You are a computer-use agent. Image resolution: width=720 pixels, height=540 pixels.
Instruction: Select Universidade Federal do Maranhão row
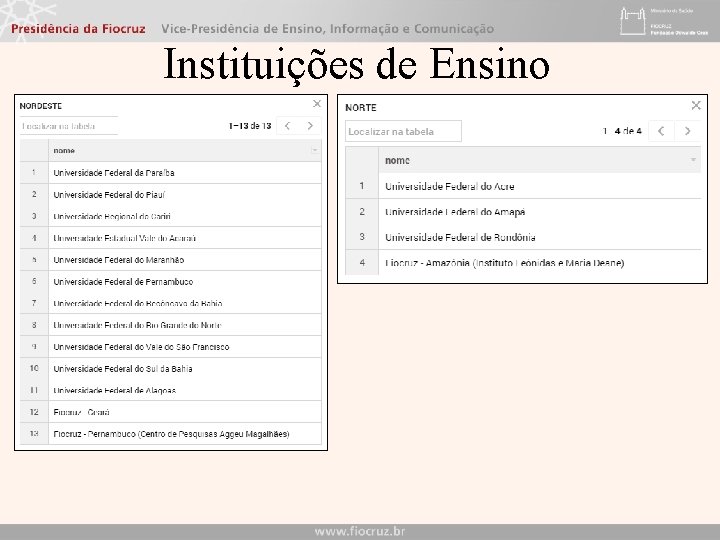tap(171, 260)
